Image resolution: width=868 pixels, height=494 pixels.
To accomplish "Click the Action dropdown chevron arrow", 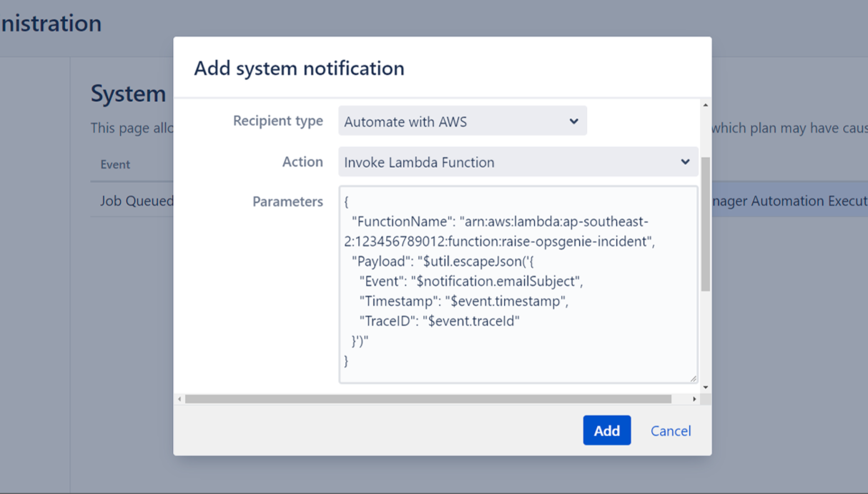I will [x=685, y=162].
